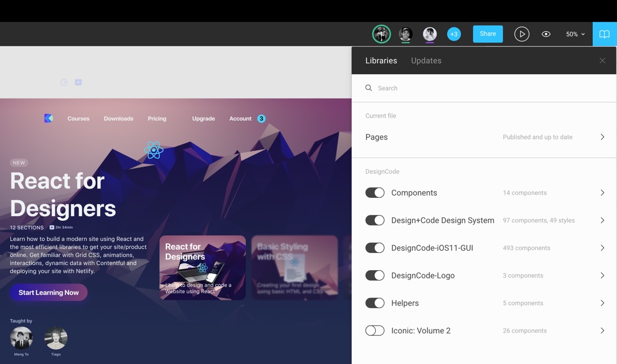The height and width of the screenshot is (364, 617).
Task: Select the third collaborator avatar with purple underline
Action: coord(430,34)
